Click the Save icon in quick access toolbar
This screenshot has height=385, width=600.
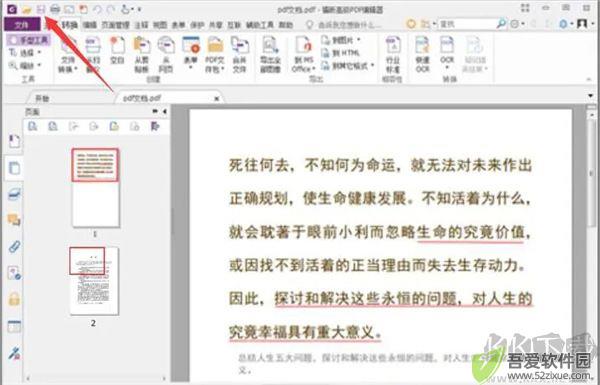coord(41,9)
